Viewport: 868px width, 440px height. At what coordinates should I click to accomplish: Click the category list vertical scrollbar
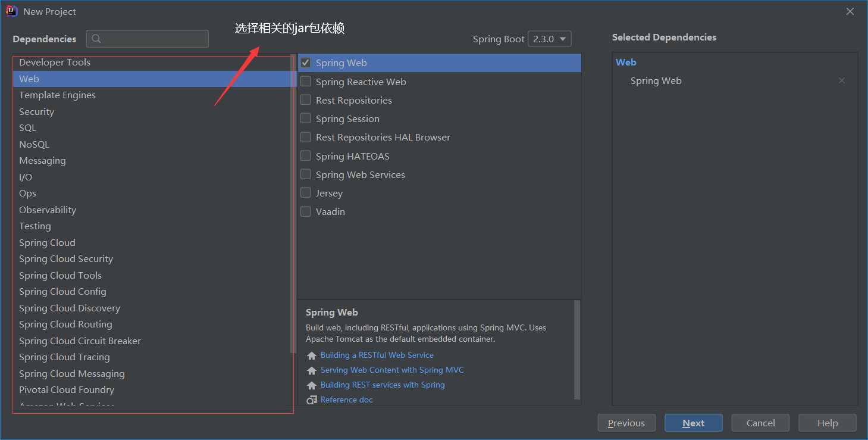[x=293, y=204]
